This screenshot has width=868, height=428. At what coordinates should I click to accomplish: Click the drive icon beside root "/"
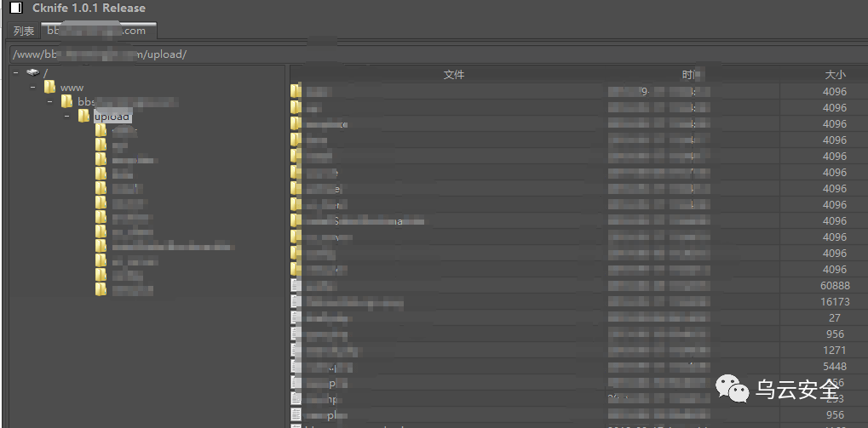(x=32, y=72)
